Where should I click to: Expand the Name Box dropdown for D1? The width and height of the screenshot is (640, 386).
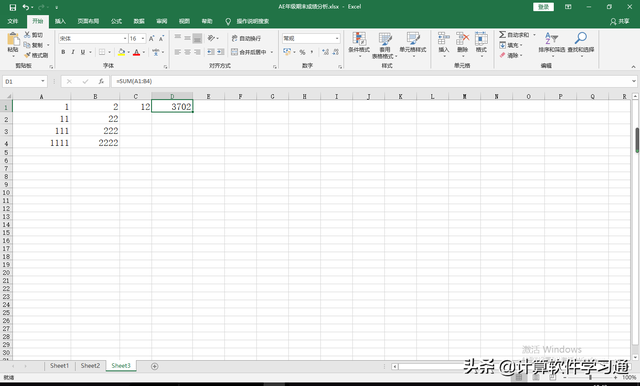click(42, 81)
